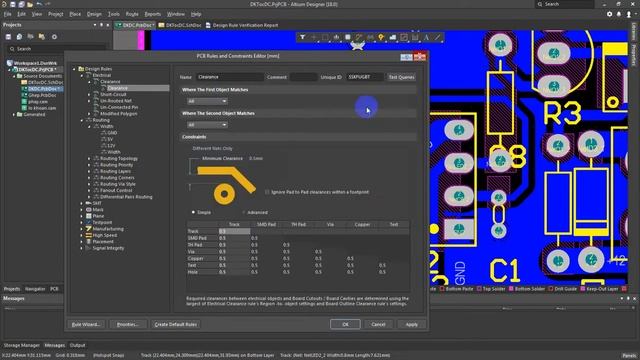Open the Reports menu

[x=153, y=14]
